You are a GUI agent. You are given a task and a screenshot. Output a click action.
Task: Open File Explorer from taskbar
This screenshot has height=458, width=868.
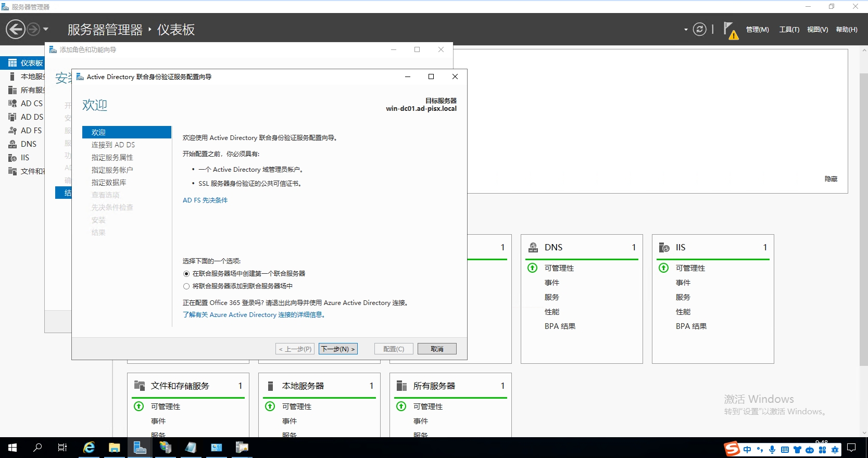114,448
